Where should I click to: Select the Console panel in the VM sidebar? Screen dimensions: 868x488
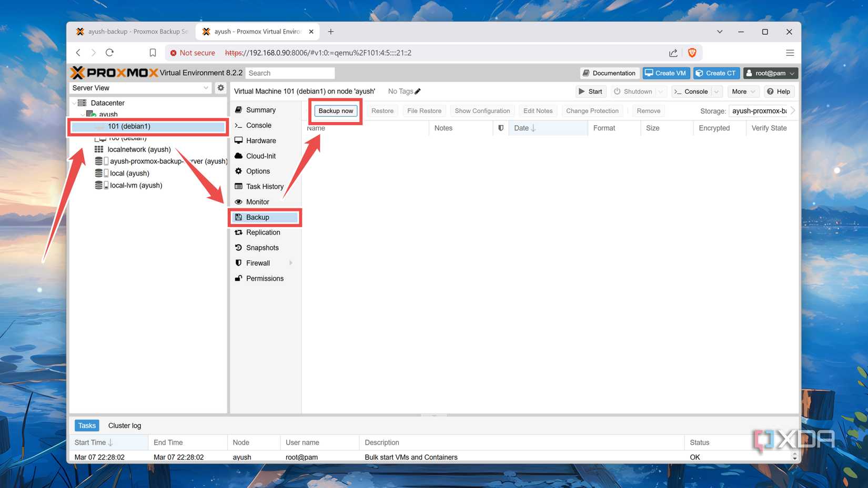(x=258, y=125)
